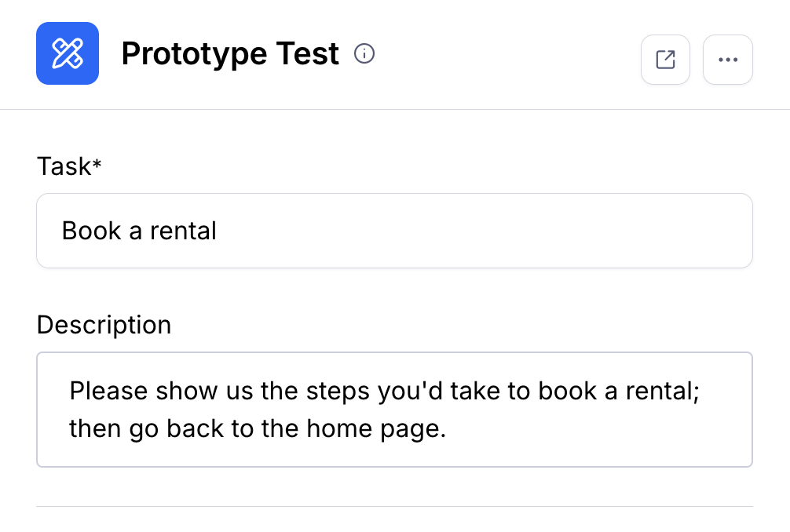Click the info icon beside Prototype Test
This screenshot has height=532, width=790.
(364, 53)
